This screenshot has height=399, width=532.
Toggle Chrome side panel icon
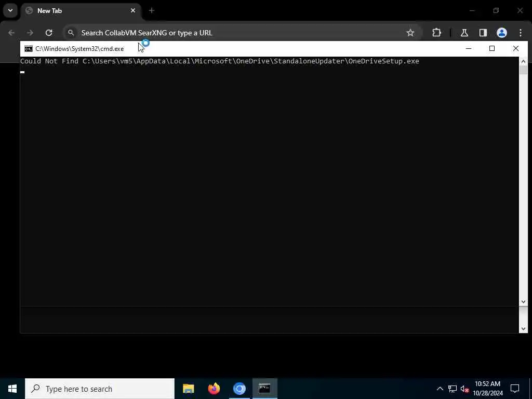pyautogui.click(x=483, y=33)
